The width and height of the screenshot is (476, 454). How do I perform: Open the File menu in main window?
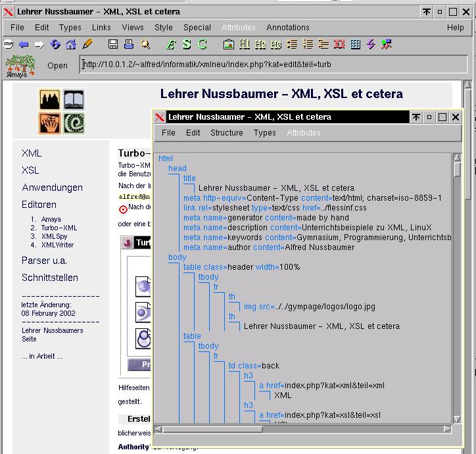(17, 28)
